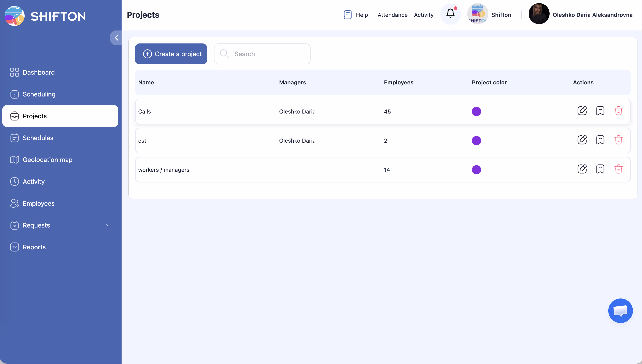The image size is (642, 364).
Task: Expand the Requests submenu chevron
Action: [x=108, y=225]
